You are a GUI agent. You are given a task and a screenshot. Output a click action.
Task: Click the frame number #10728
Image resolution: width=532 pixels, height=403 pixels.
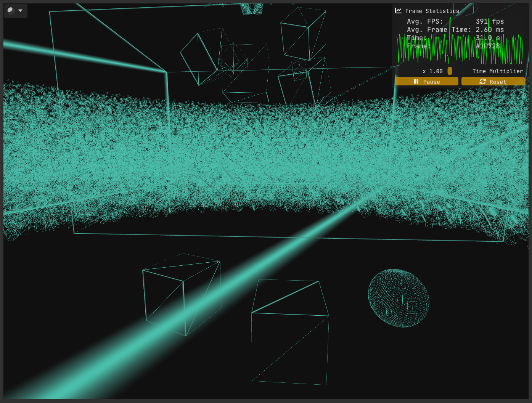(x=488, y=46)
